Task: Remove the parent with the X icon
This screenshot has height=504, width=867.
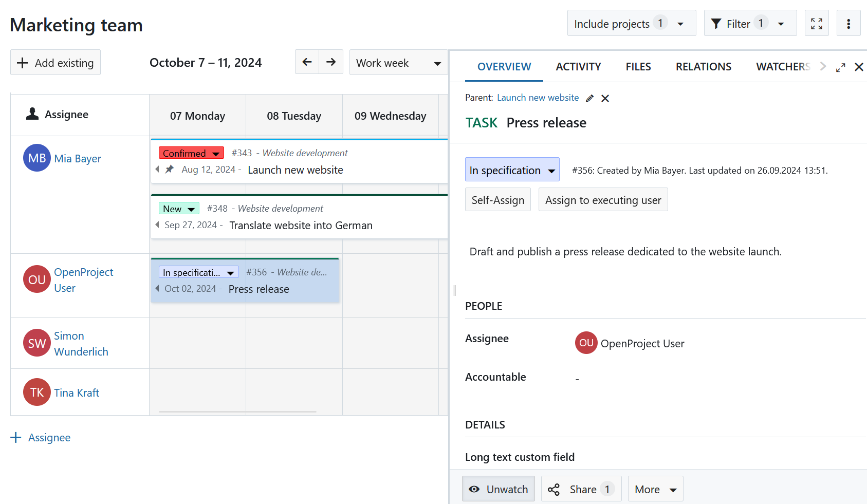Action: tap(605, 98)
